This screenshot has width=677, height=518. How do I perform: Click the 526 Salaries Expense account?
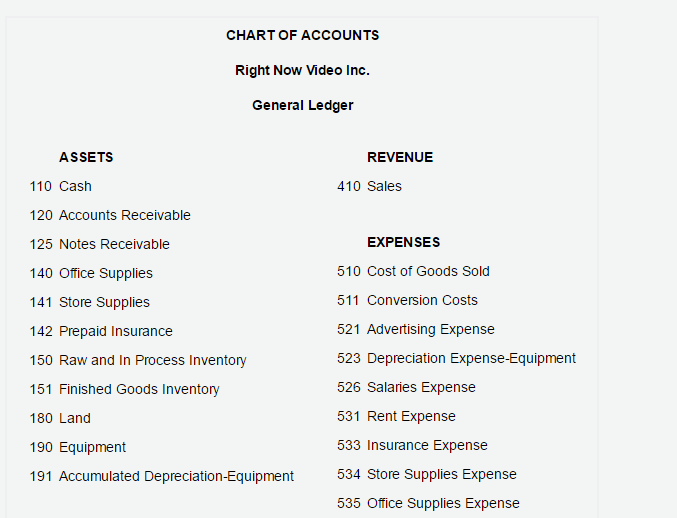(x=406, y=387)
